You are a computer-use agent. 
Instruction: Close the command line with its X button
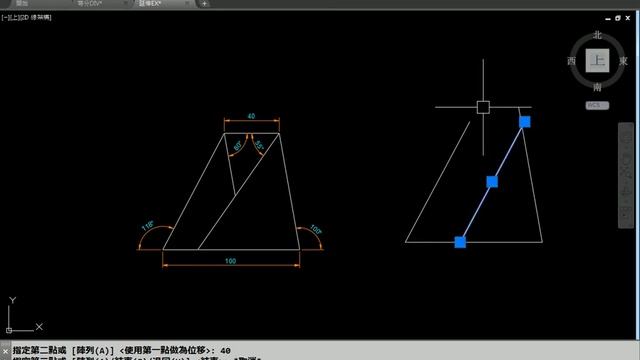(5, 351)
